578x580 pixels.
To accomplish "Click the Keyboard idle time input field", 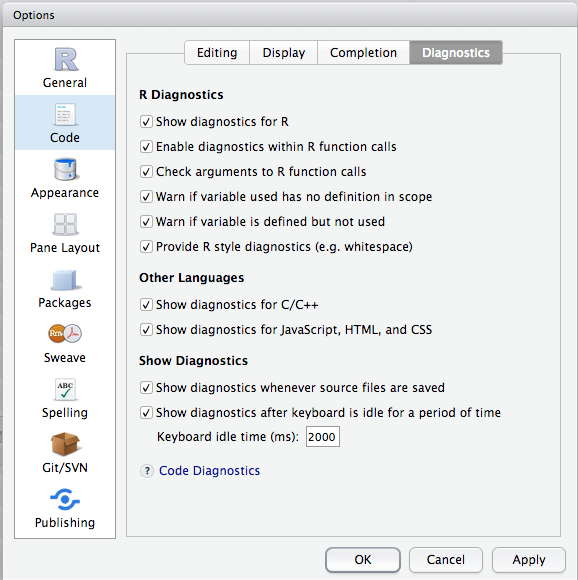I will click(x=322, y=437).
